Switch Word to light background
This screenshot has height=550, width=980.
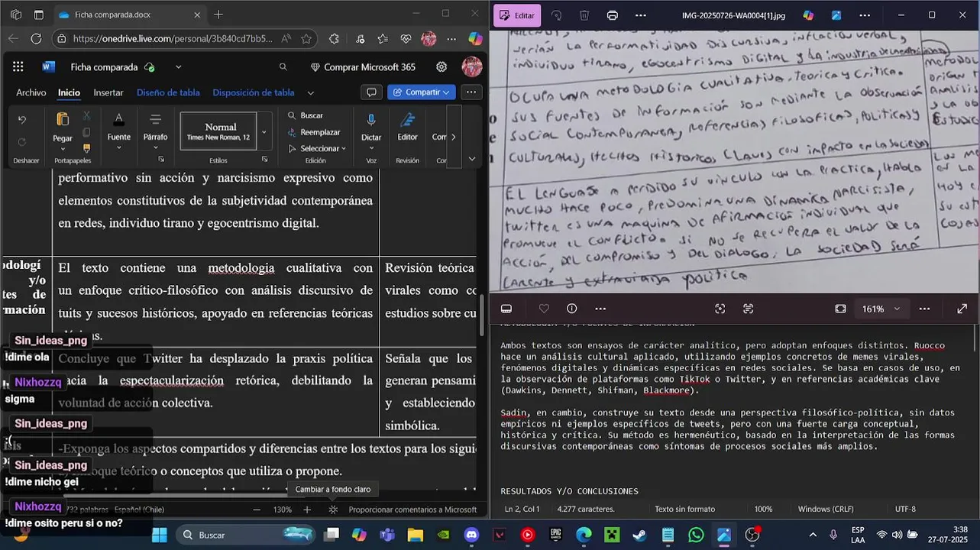point(333,510)
